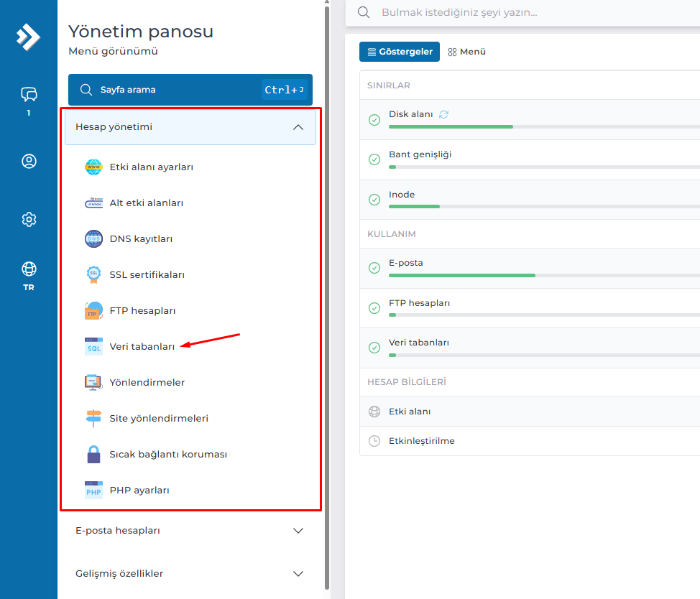Click the panel logo arrow icon

(x=28, y=37)
